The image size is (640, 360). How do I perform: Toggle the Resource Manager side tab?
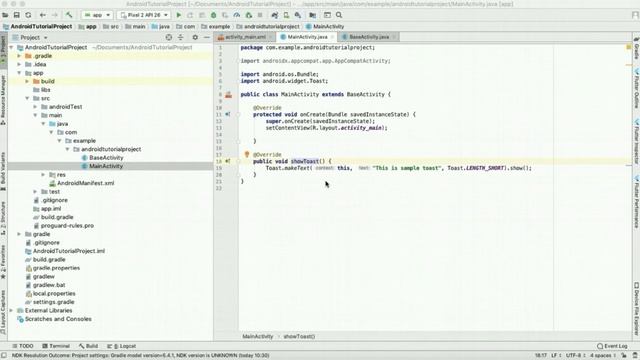3,100
